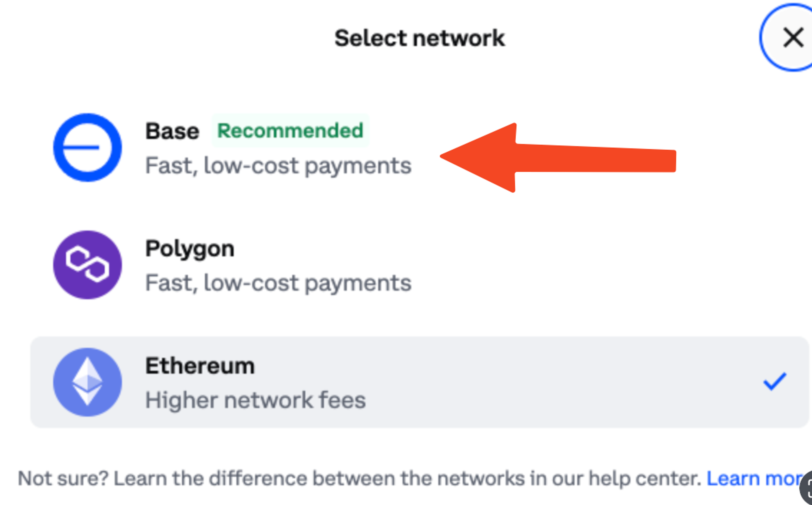The width and height of the screenshot is (812, 505).
Task: Choose the Polygon network name
Action: tap(190, 249)
